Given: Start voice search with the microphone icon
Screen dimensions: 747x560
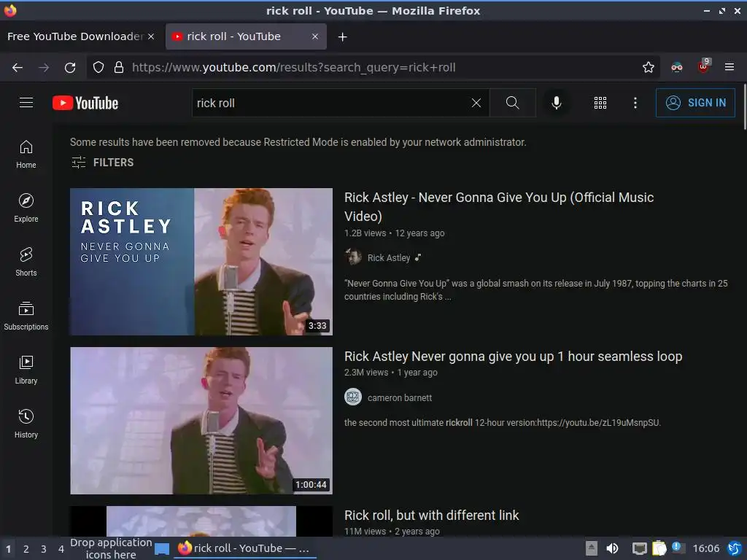Looking at the screenshot, I should pos(556,103).
